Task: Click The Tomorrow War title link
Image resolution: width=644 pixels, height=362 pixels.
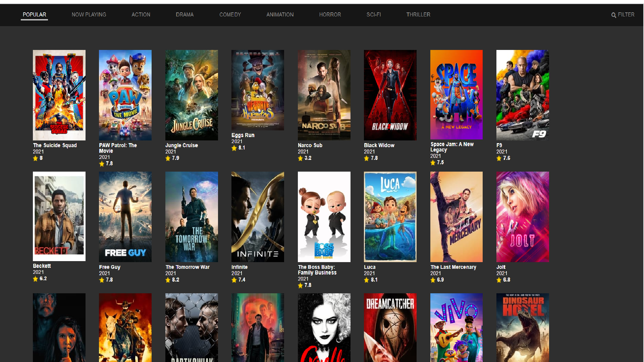Action: [187, 267]
